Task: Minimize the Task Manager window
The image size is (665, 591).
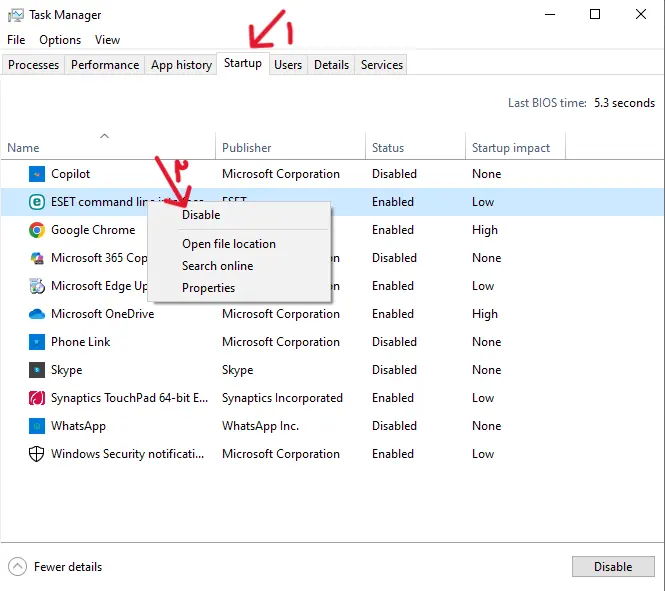Action: (550, 14)
